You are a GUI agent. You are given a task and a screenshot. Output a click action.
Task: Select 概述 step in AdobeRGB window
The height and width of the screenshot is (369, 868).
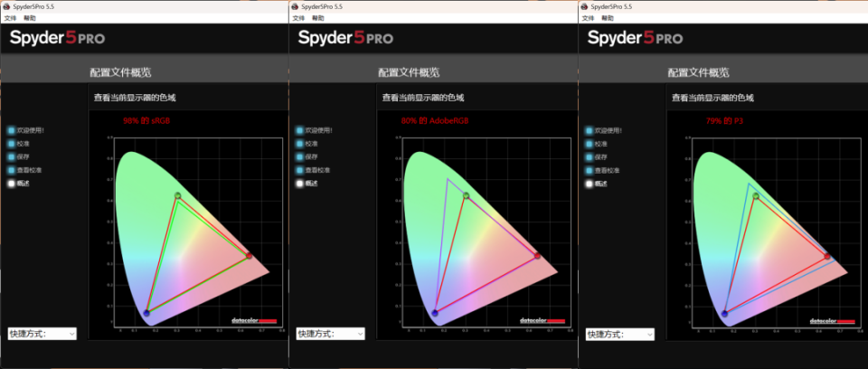point(309,184)
